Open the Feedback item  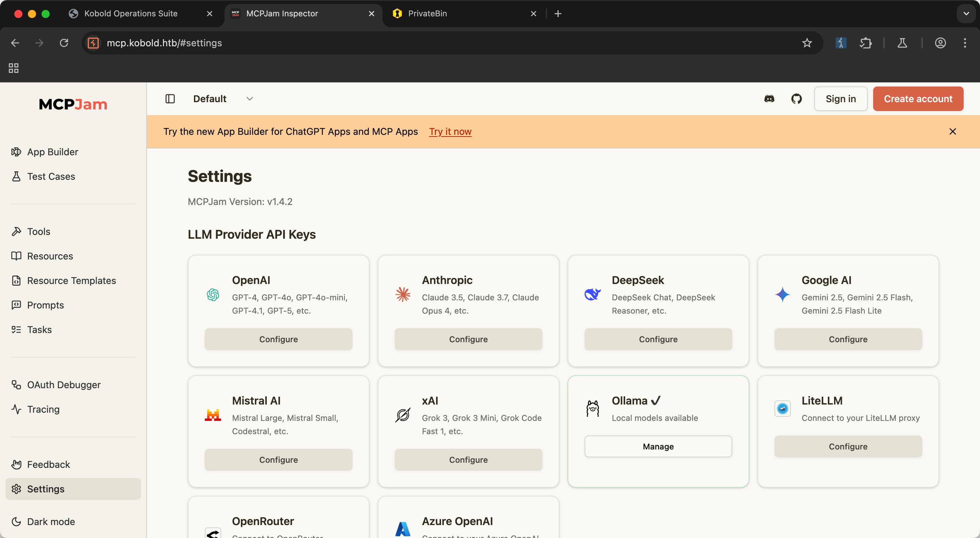(x=73, y=464)
